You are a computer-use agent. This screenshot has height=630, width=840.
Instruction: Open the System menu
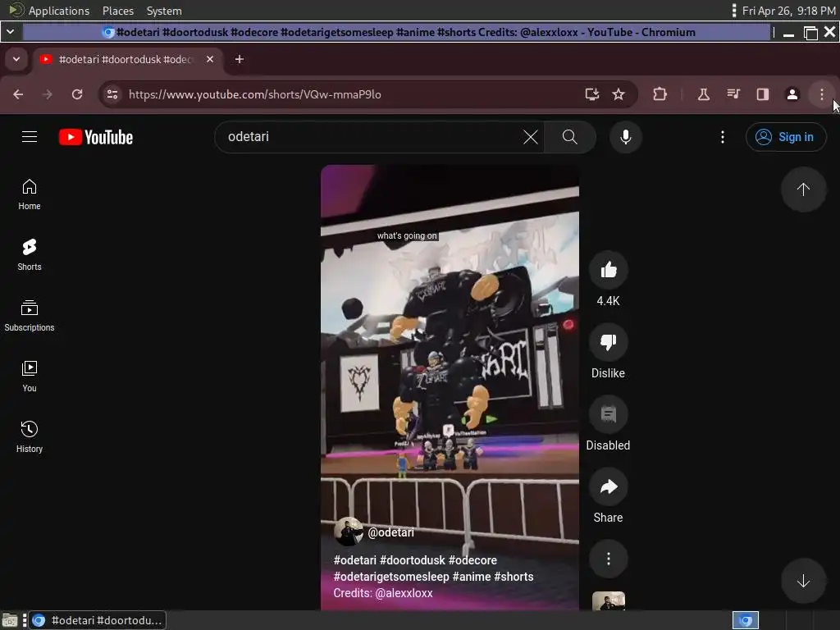pos(164,11)
